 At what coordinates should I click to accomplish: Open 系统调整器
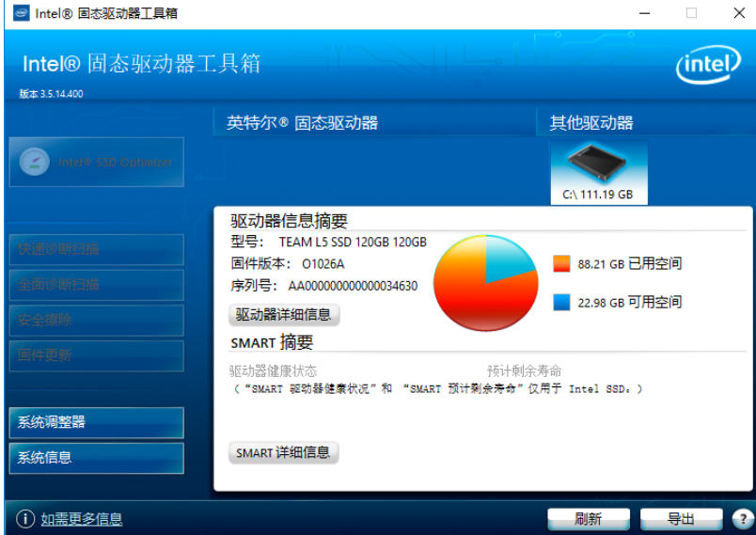tap(97, 422)
